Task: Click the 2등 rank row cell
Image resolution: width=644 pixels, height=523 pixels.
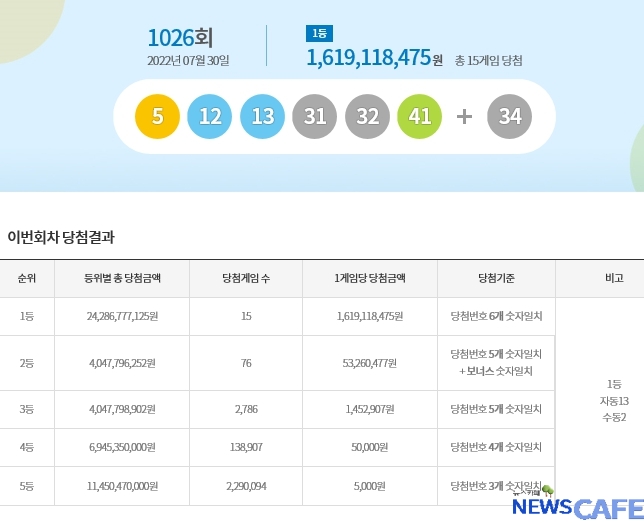Action: click(26, 363)
